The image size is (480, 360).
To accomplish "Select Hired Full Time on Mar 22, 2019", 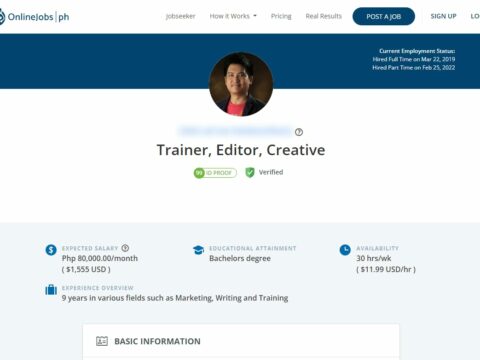I will 414,59.
